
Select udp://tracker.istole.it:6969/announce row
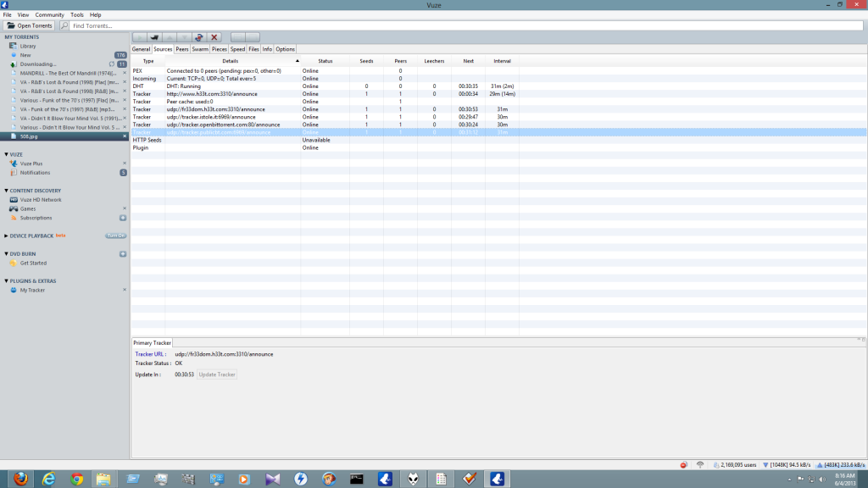pos(498,117)
